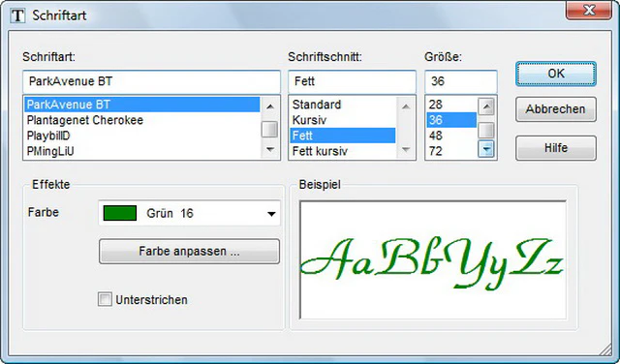This screenshot has width=620, height=364.
Task: Choose the Standard font style
Action: pyautogui.click(x=342, y=105)
